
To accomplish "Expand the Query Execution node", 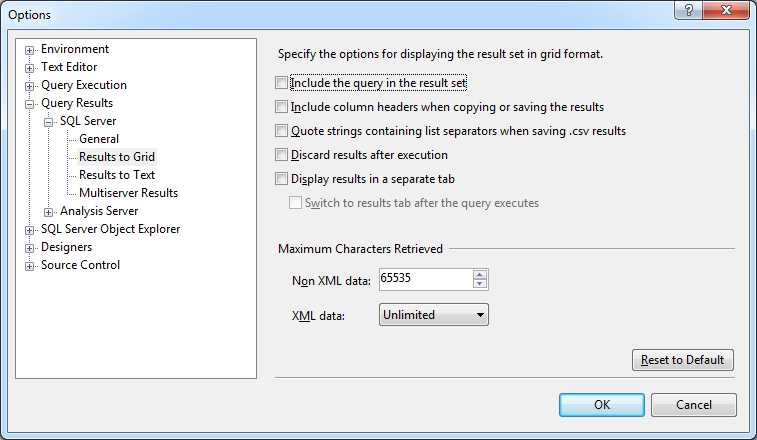I will [30, 86].
